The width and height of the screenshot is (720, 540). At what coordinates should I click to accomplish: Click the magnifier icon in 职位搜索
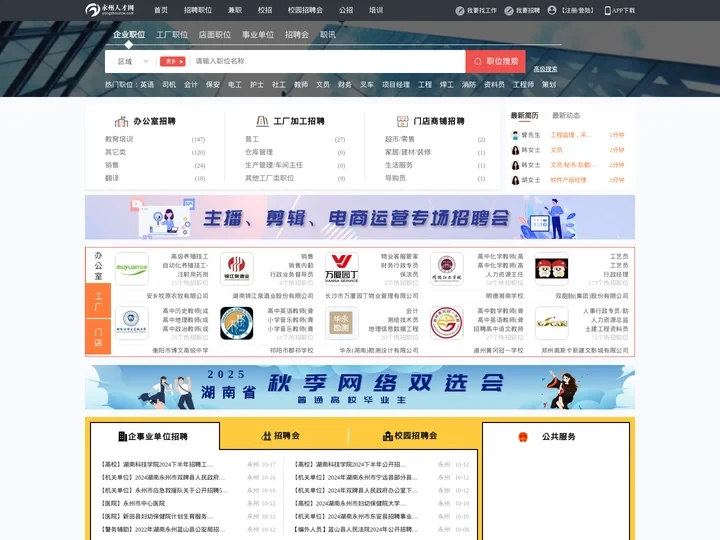click(x=478, y=62)
